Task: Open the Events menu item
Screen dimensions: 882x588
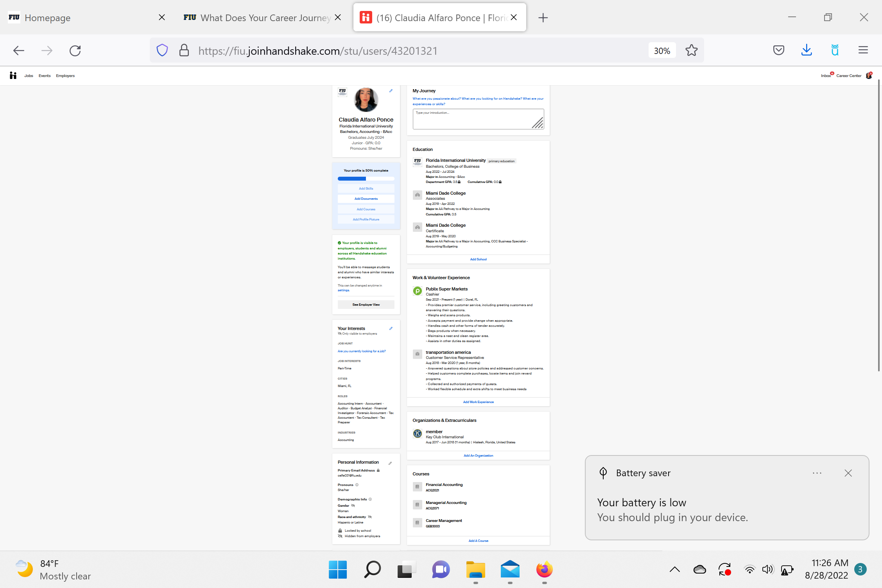Action: [x=45, y=76]
